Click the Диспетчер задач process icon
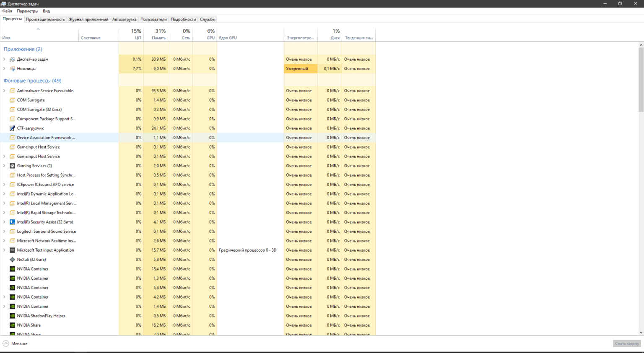Viewport: 644px width, 353px height. [x=13, y=59]
